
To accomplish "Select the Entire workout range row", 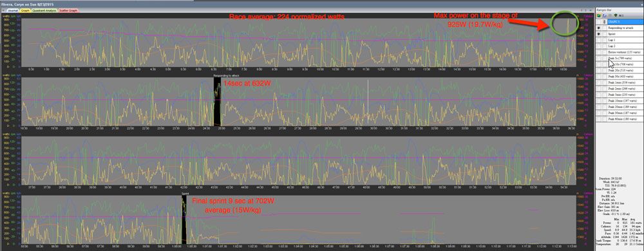I will 625,52.
